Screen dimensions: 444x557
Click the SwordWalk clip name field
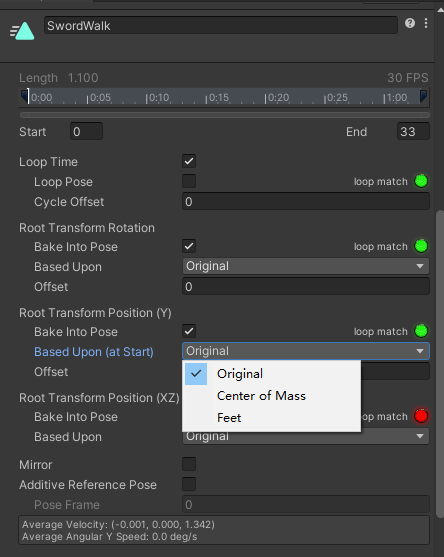pos(221,25)
